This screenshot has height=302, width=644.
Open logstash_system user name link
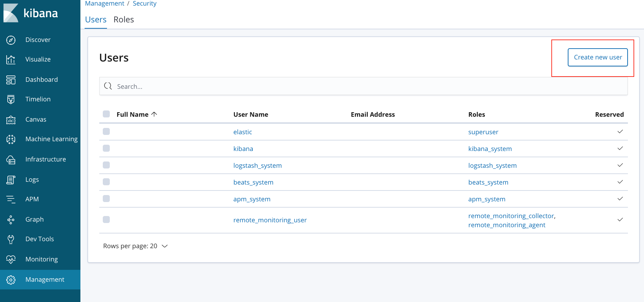click(258, 166)
